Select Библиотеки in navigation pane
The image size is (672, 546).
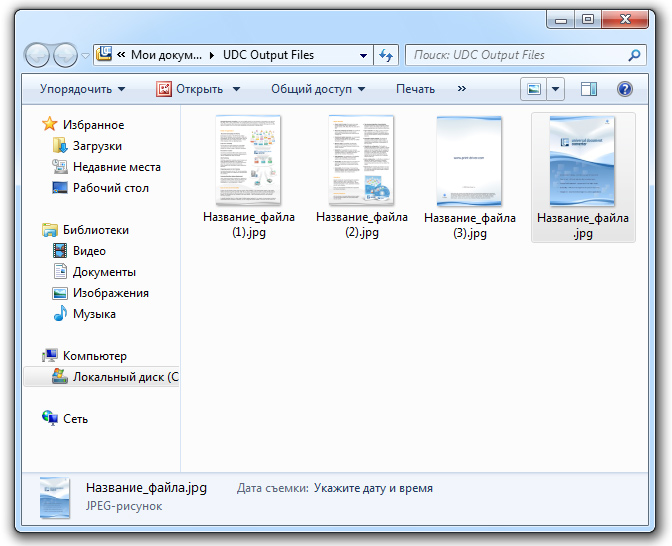point(96,230)
